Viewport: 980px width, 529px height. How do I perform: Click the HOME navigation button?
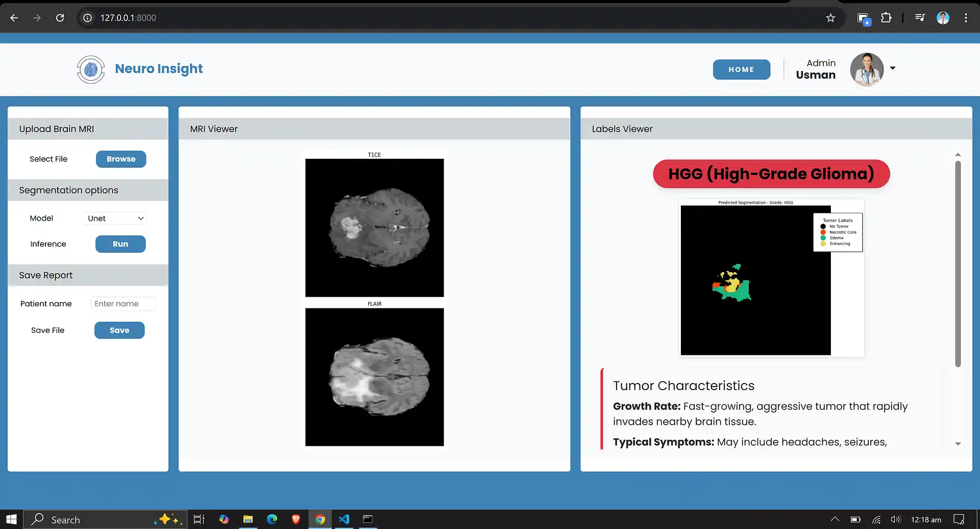[741, 69]
